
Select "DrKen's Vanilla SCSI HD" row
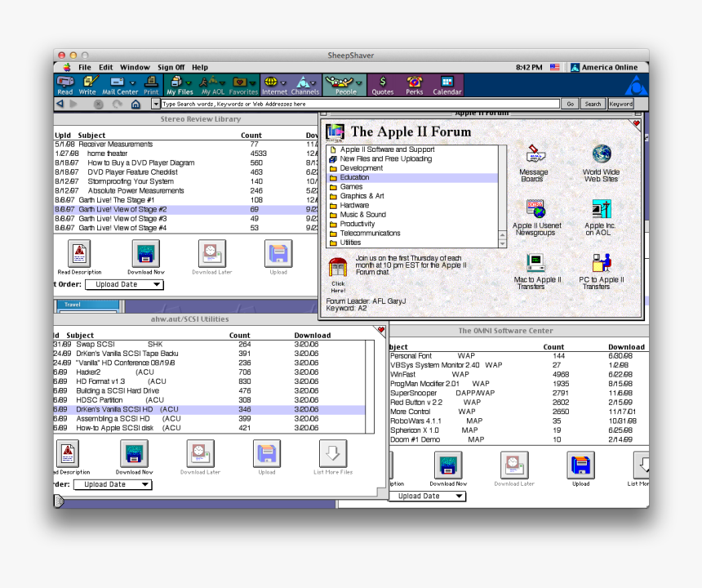209,409
